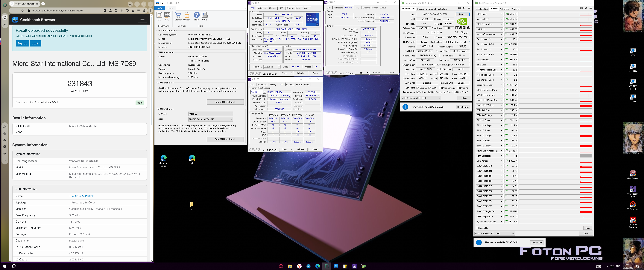
Task: Switch to Advanced tab in GPU-Z Sensors window
Action: click(505, 9)
